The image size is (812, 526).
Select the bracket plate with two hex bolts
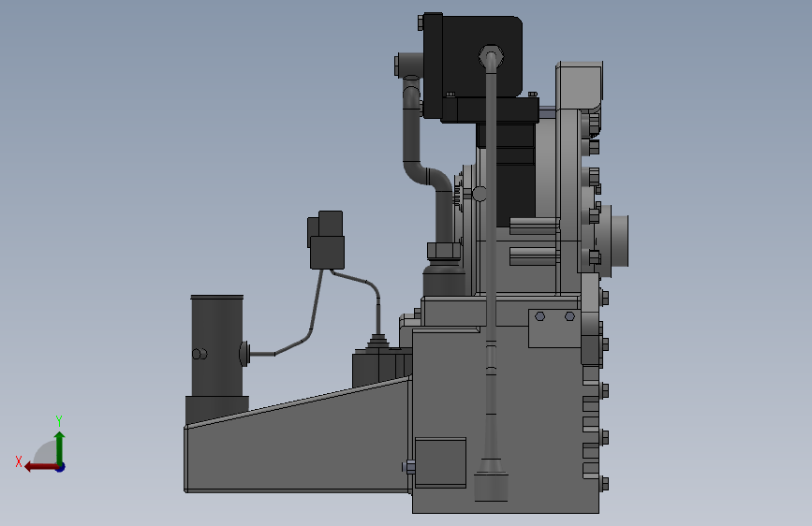(x=554, y=329)
